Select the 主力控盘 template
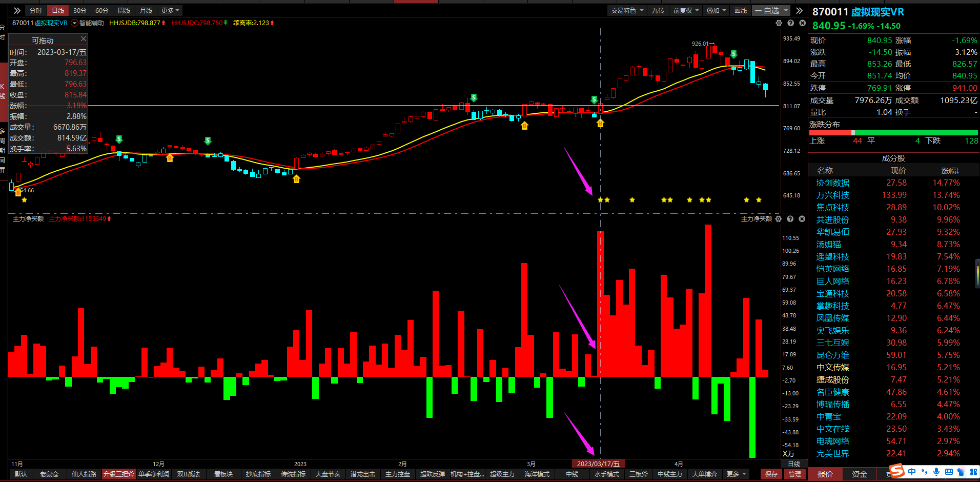The image size is (980, 482). click(x=398, y=474)
